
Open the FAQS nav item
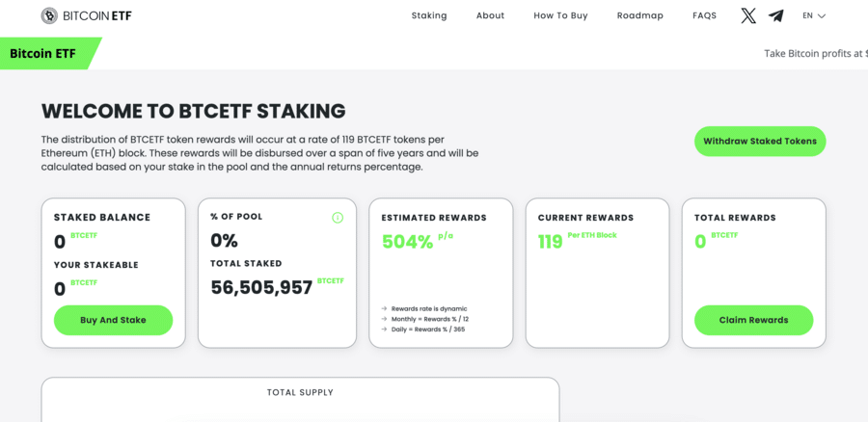coord(705,15)
